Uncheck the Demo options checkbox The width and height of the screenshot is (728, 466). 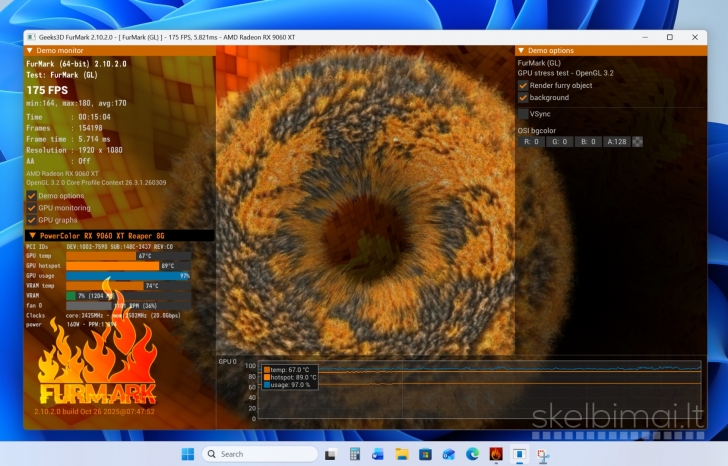point(32,196)
